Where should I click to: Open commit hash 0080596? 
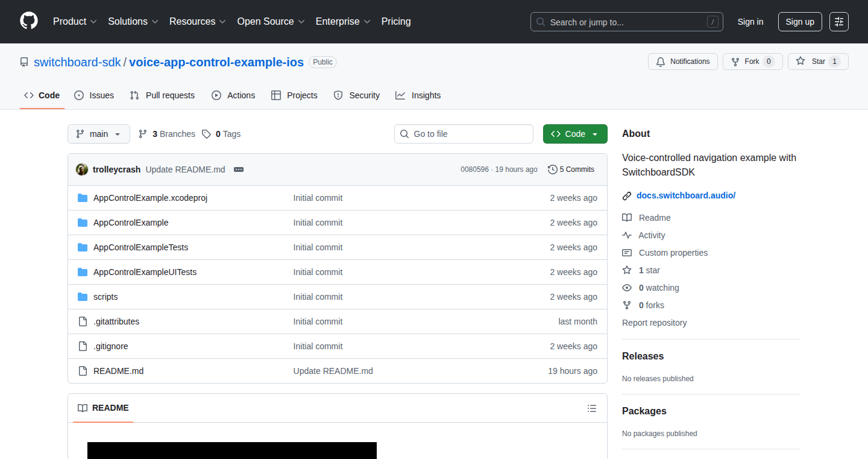(x=475, y=169)
